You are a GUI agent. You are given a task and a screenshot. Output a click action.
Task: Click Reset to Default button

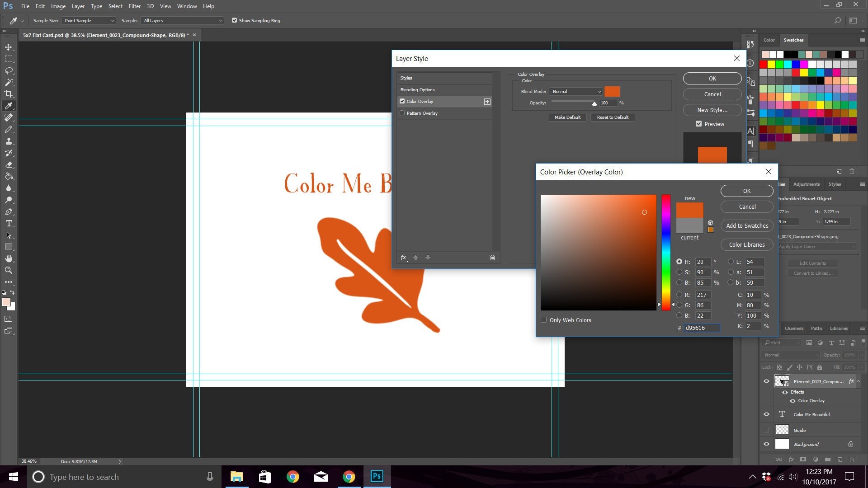(x=613, y=117)
